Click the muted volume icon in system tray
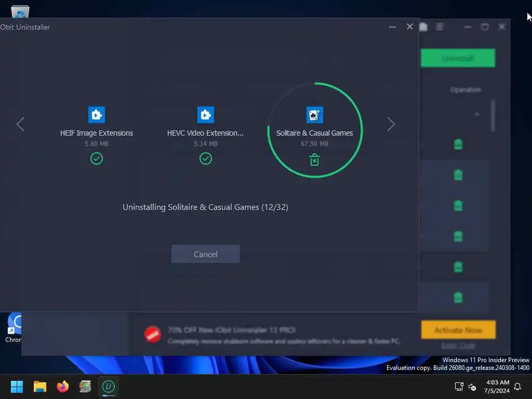532x399 pixels. coord(472,387)
